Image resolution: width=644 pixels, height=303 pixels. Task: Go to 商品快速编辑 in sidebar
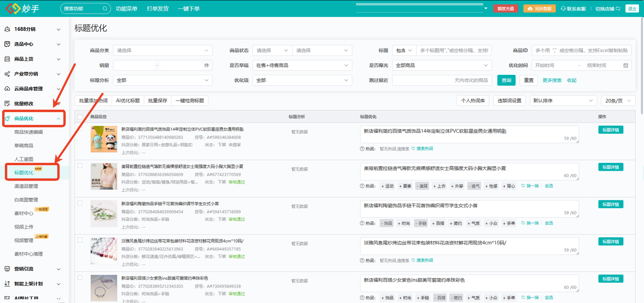point(29,132)
